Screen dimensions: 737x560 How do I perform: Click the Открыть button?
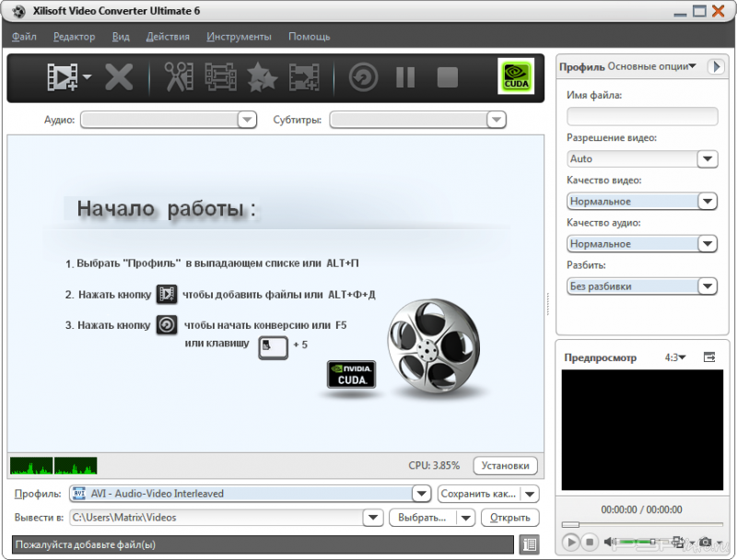pos(509,518)
